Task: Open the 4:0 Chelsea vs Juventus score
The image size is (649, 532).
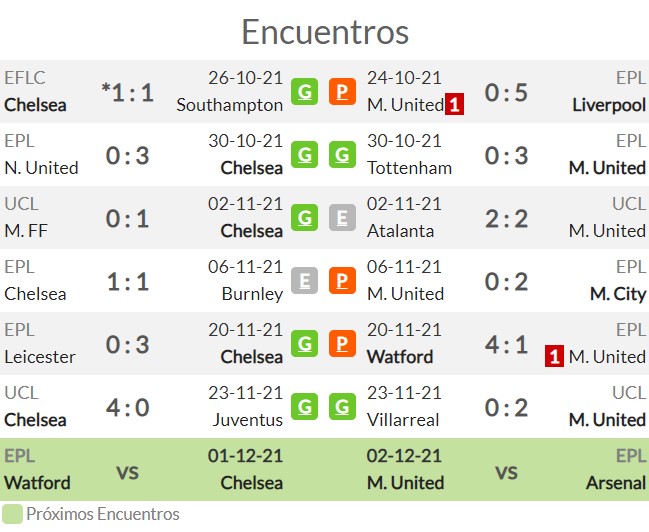Action: click(127, 407)
